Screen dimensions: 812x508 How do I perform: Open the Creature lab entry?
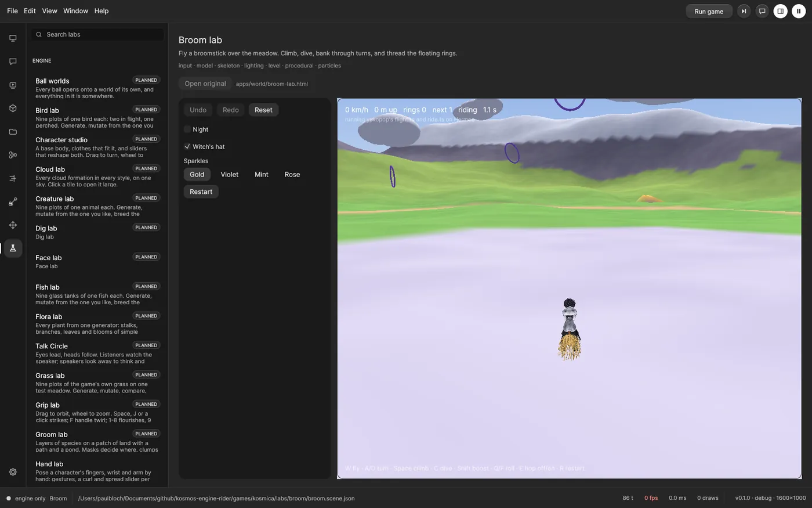[97, 206]
